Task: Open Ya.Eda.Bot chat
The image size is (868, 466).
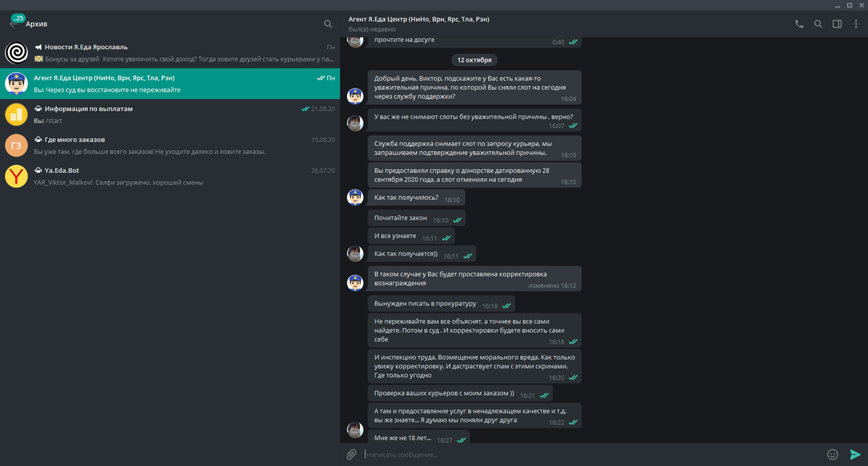Action: (x=170, y=177)
